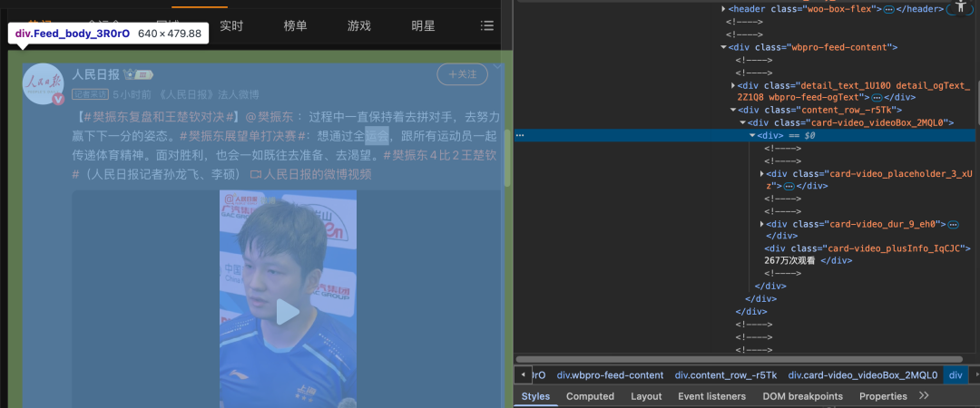This screenshot has height=408, width=980.
Task: Click the ellipsis badge in detail_text div
Action: click(x=877, y=97)
